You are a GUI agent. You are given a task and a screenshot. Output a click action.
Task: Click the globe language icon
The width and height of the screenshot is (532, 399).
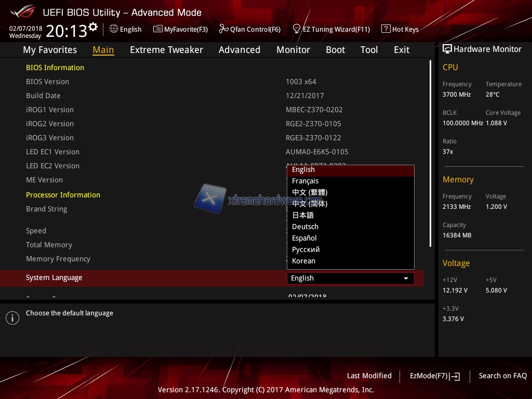tap(114, 29)
